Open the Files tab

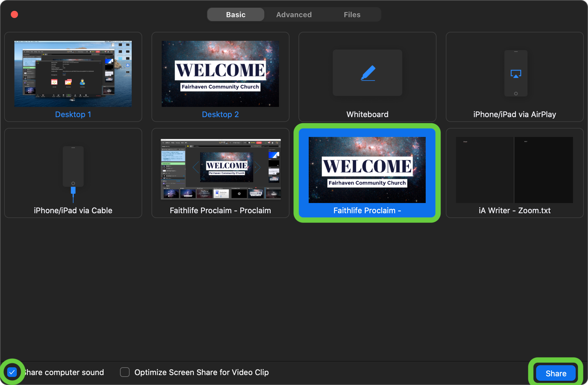[352, 15]
